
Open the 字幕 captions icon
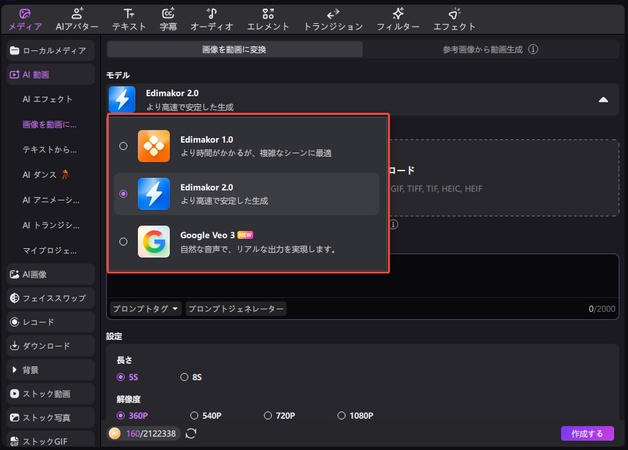click(x=168, y=14)
